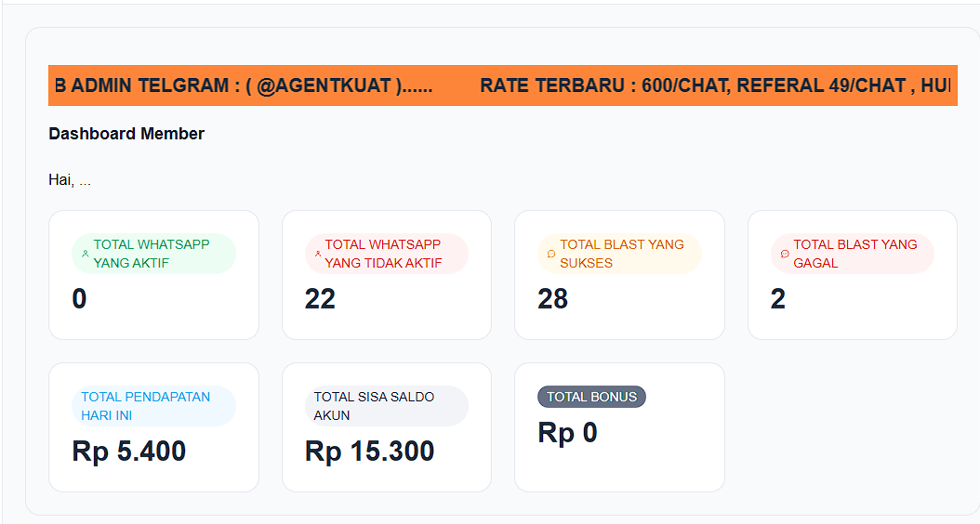Click the Rp 0 bonus amount
This screenshot has height=524, width=980.
(x=567, y=433)
